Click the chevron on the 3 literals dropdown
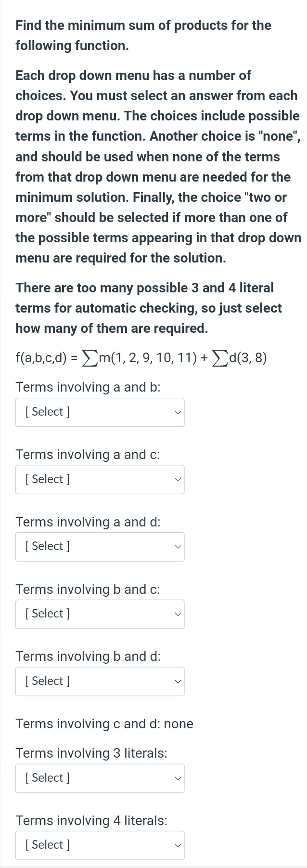The width and height of the screenshot is (307, 868). [177, 778]
